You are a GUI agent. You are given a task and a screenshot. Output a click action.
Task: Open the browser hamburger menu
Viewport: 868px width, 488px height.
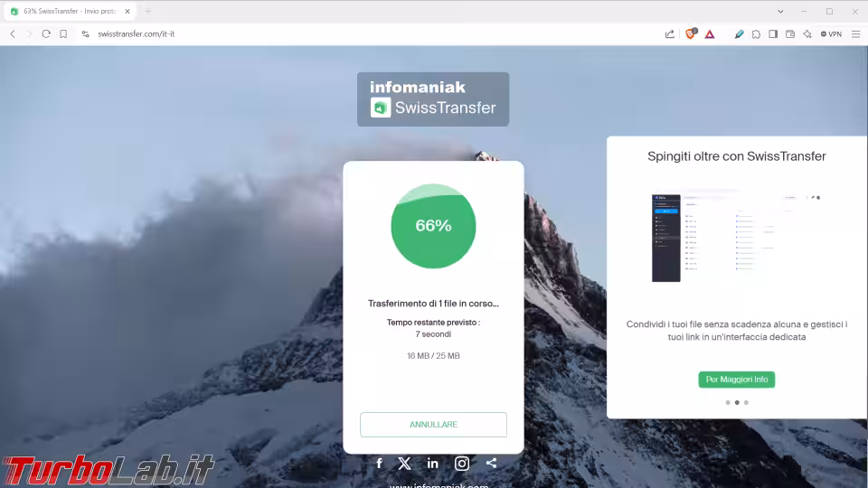[856, 34]
